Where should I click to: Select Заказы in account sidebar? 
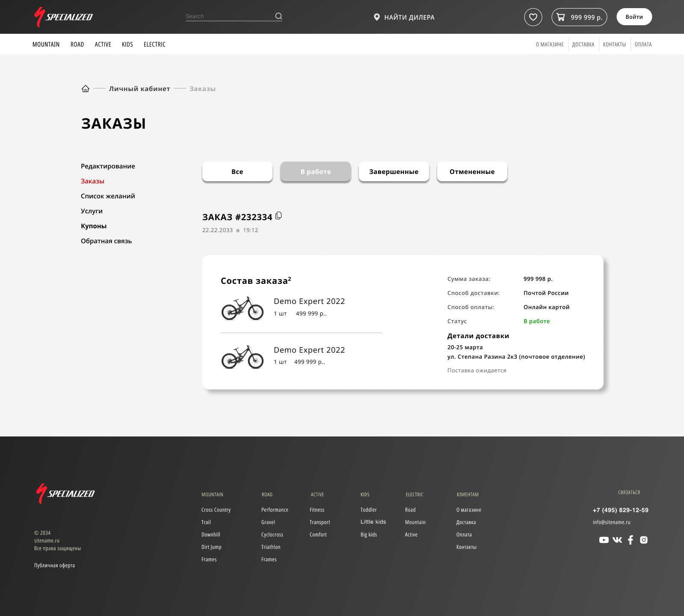92,181
